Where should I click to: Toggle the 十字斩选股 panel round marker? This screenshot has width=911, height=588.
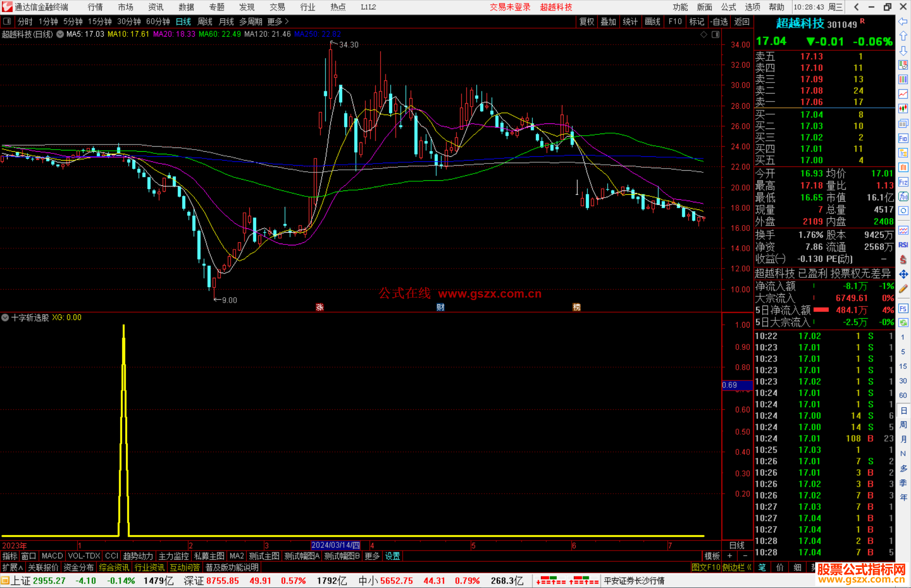[x=5, y=317]
